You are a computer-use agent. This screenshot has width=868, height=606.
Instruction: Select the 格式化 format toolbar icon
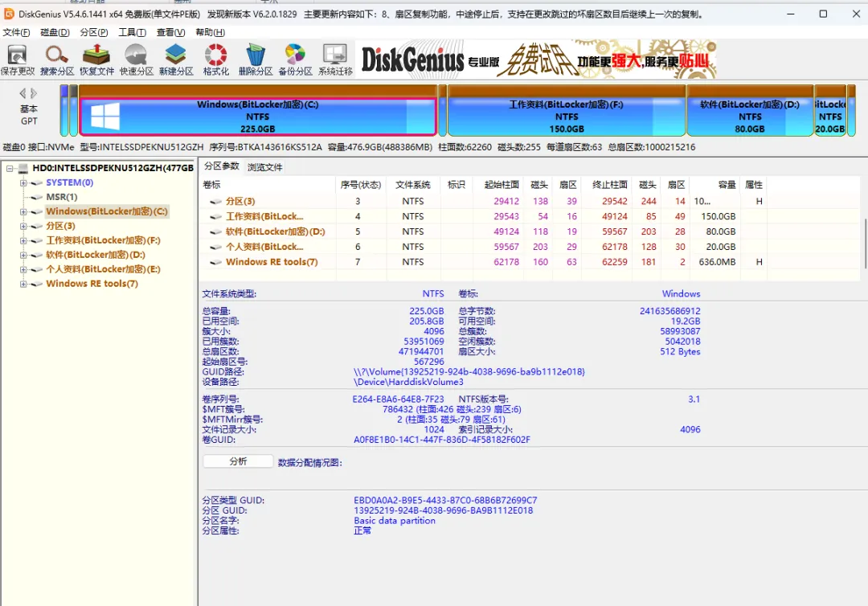(216, 59)
